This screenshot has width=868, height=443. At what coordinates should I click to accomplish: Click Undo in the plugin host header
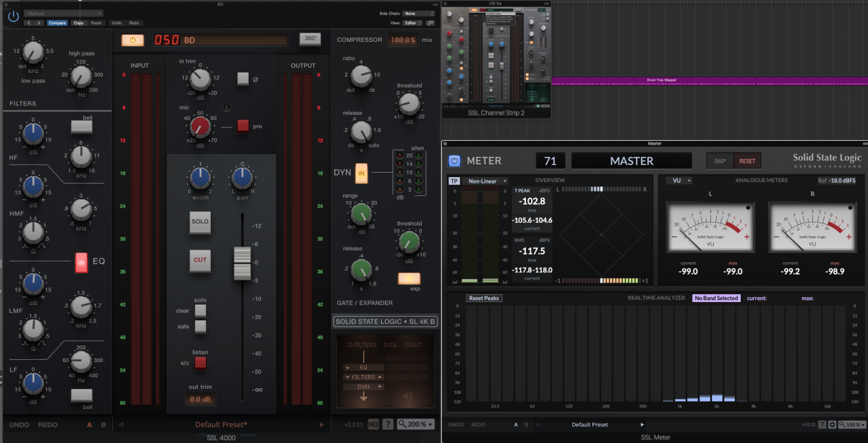[116, 22]
